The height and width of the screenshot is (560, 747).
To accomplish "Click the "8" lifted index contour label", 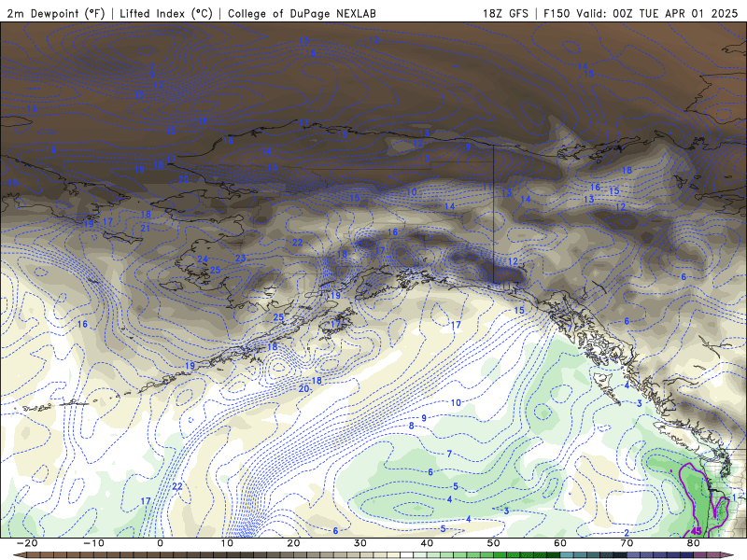I will click(412, 426).
